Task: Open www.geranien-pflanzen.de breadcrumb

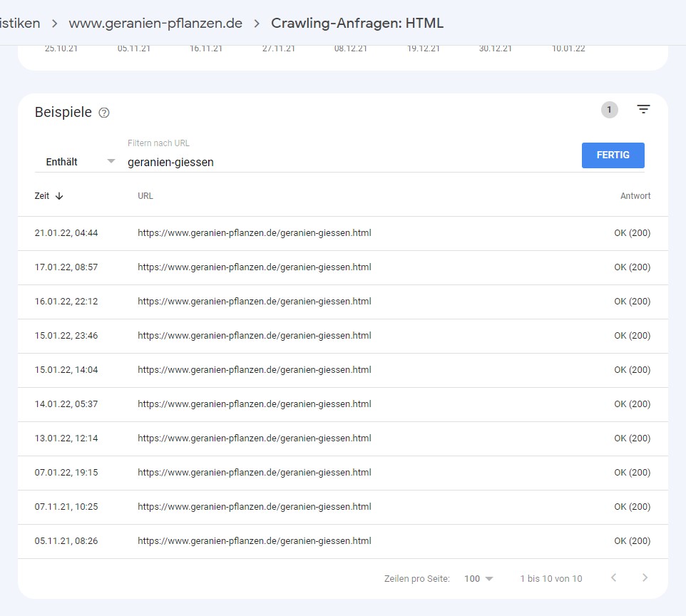Action: tap(155, 23)
